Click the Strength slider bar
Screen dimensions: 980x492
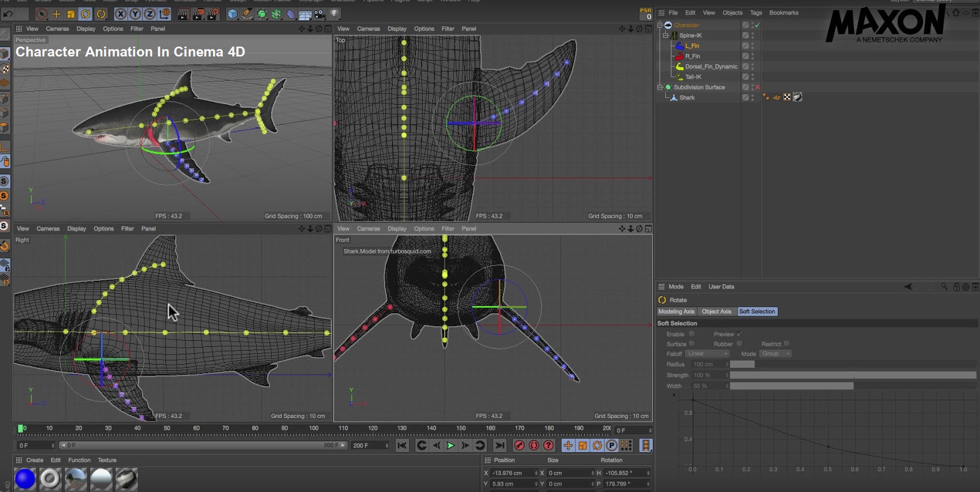(853, 375)
